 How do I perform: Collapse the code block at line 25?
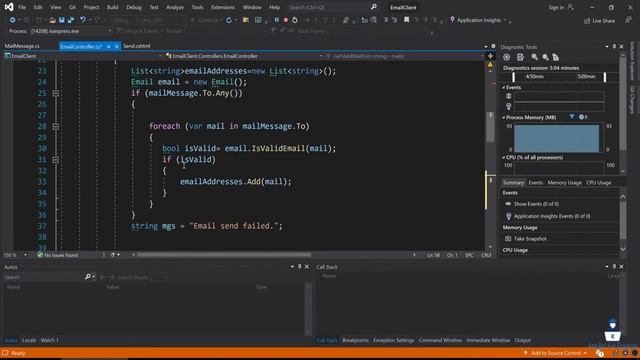tap(56, 93)
